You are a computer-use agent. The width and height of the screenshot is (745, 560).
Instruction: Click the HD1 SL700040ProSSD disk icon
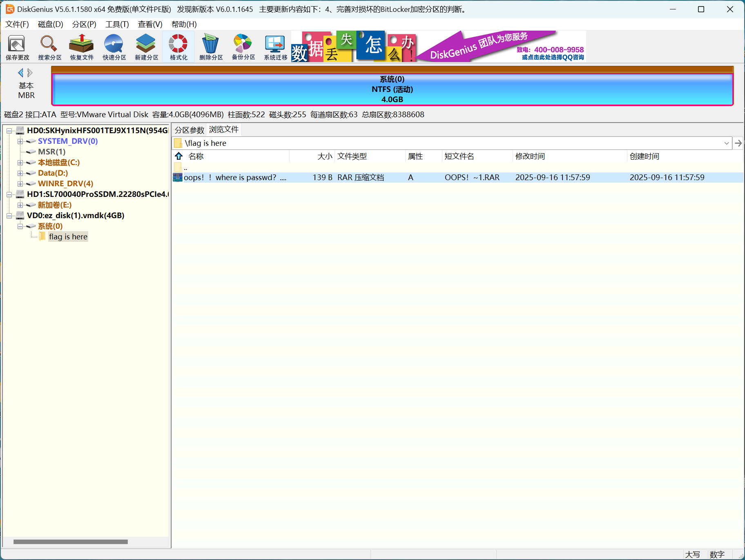click(20, 194)
